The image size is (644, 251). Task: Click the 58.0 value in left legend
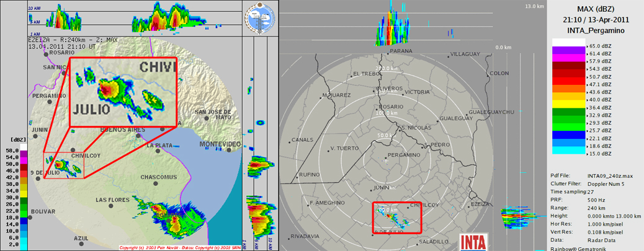[14, 151]
